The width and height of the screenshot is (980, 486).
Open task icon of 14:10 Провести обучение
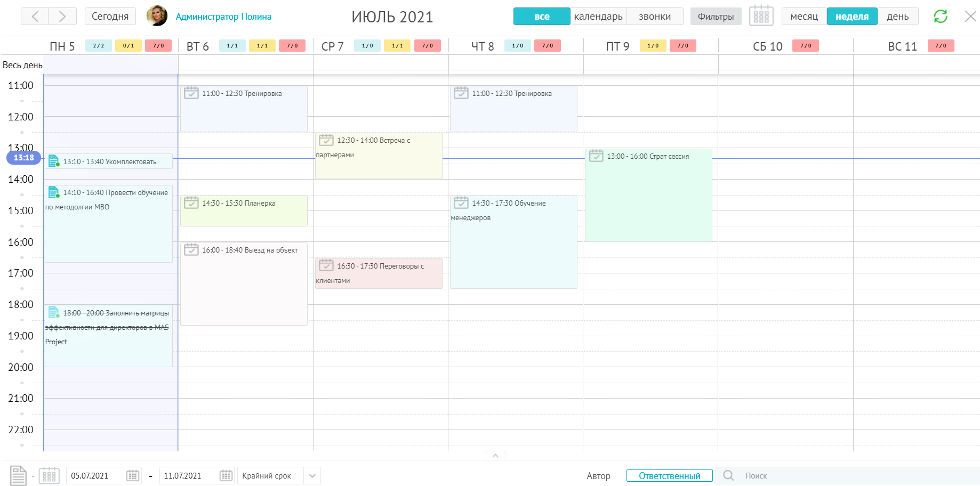(x=54, y=192)
